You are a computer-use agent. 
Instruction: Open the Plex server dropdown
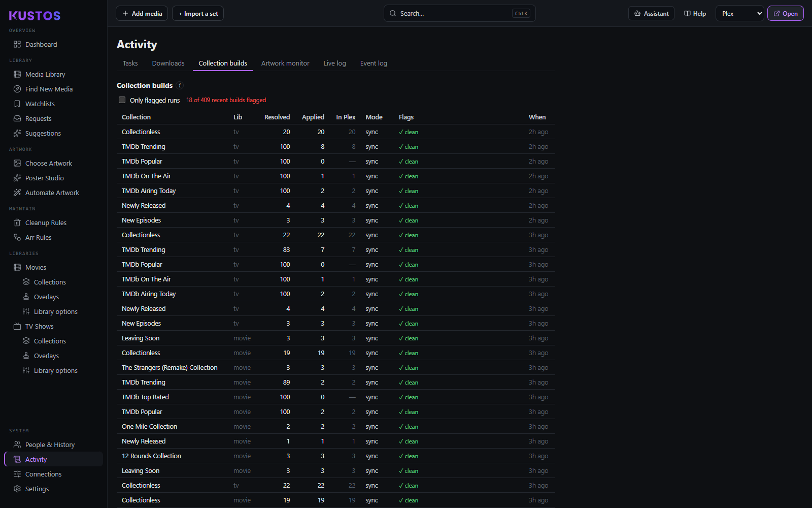click(740, 14)
